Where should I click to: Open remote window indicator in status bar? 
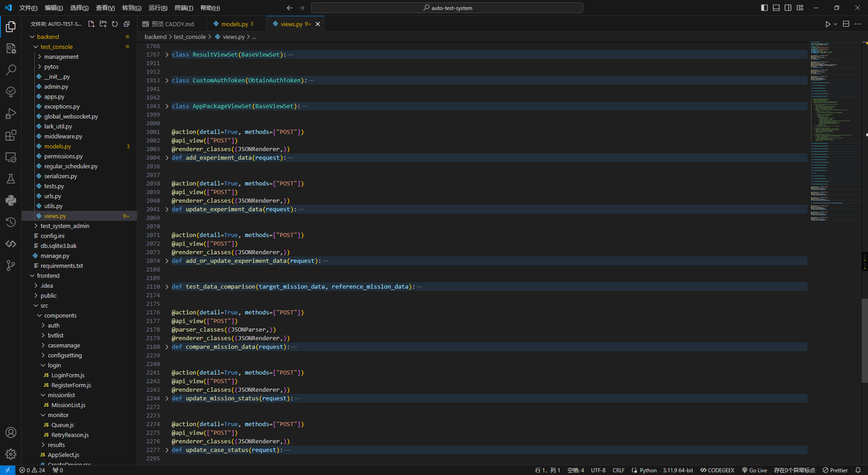click(x=8, y=470)
